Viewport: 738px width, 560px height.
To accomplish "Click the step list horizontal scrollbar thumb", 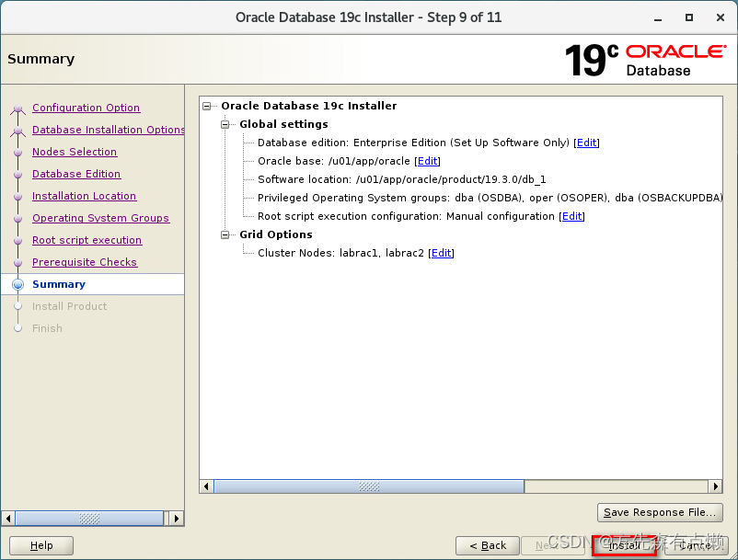I will pos(89,519).
